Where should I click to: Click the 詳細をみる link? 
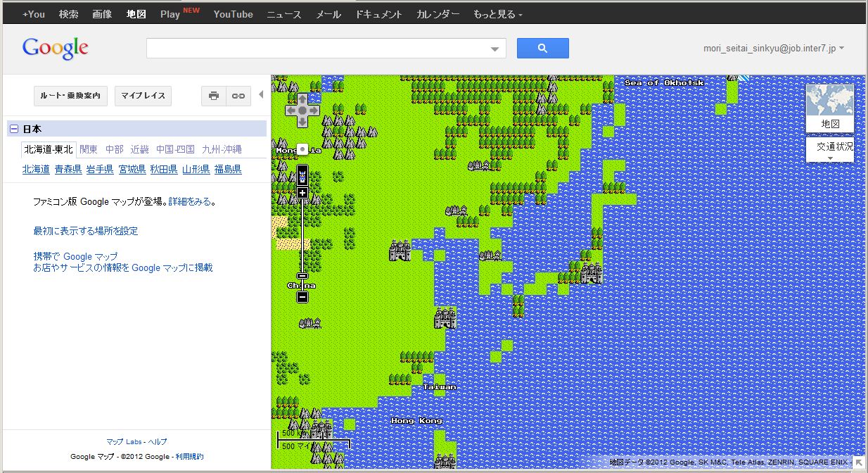190,202
